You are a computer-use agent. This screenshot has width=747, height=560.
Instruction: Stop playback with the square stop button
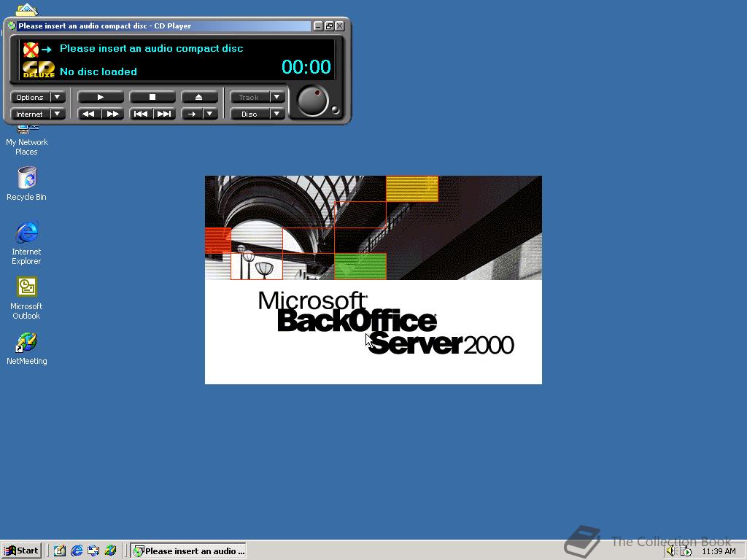(152, 97)
